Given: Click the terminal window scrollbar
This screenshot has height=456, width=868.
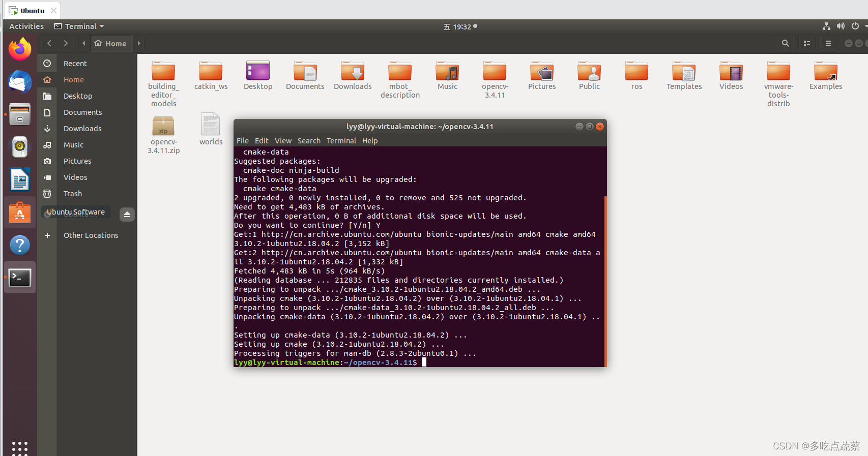Looking at the screenshot, I should click(x=605, y=281).
